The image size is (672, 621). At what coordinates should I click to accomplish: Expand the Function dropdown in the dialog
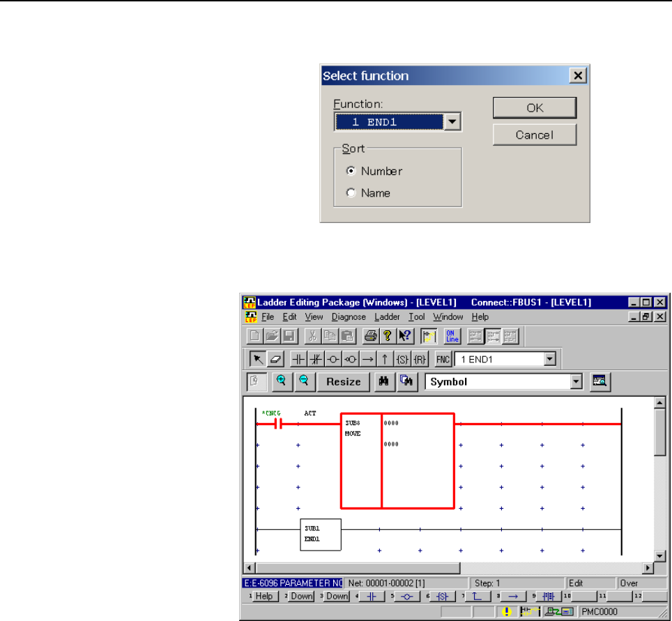(x=453, y=123)
